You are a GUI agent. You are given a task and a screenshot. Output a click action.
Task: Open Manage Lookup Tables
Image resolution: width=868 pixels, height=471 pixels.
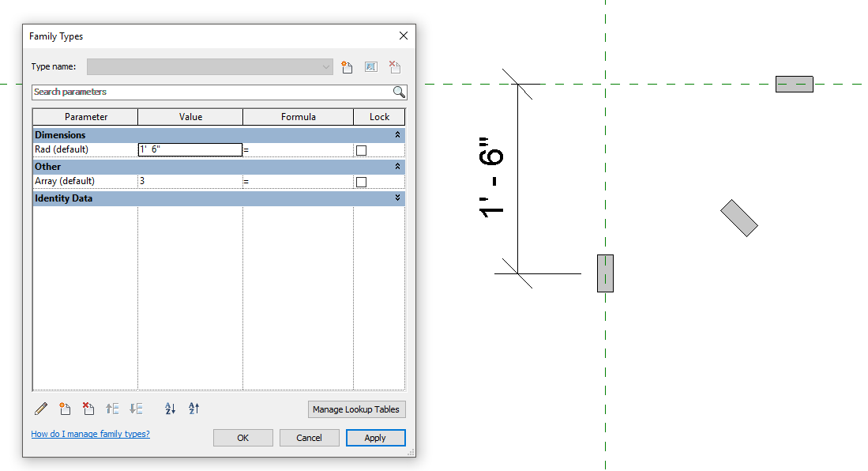pyautogui.click(x=356, y=409)
